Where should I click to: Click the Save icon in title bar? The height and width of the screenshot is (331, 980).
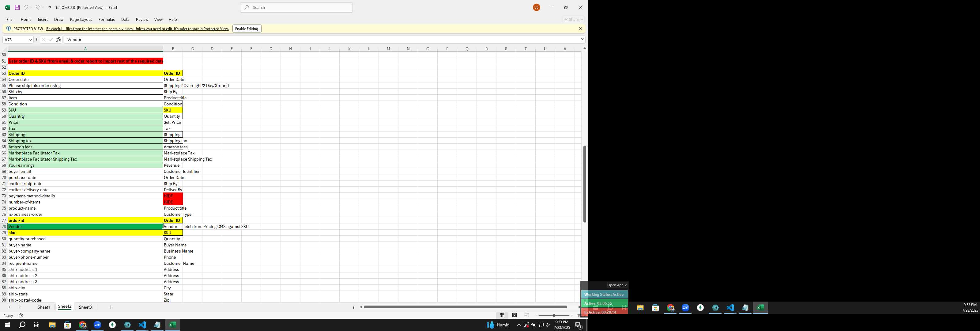[17, 7]
